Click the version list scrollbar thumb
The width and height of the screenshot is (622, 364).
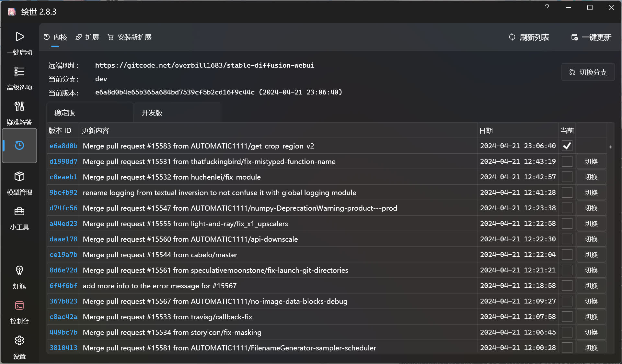610,147
